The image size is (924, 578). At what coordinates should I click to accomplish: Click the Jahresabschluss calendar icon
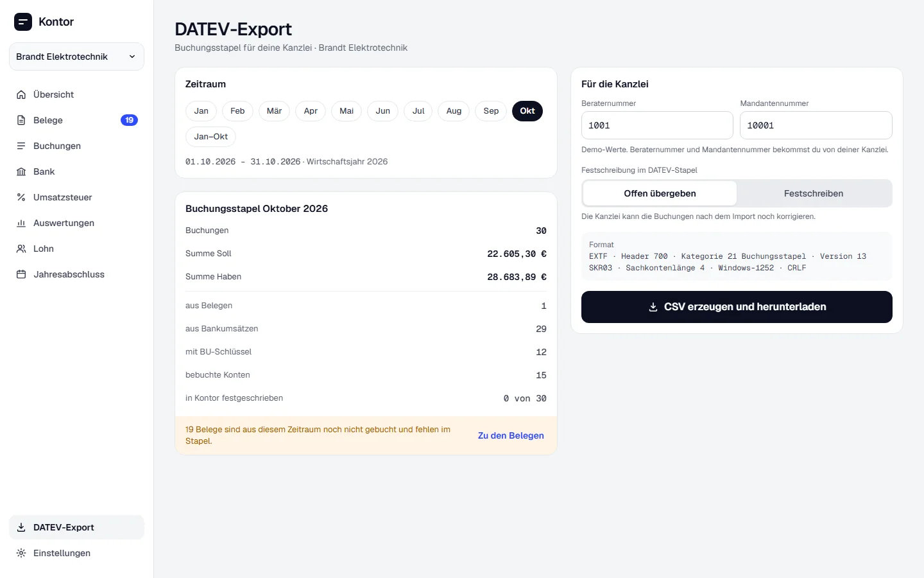pos(21,274)
